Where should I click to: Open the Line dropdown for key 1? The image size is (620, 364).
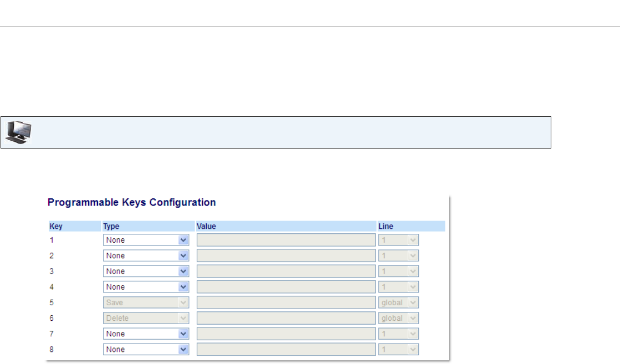[398, 240]
